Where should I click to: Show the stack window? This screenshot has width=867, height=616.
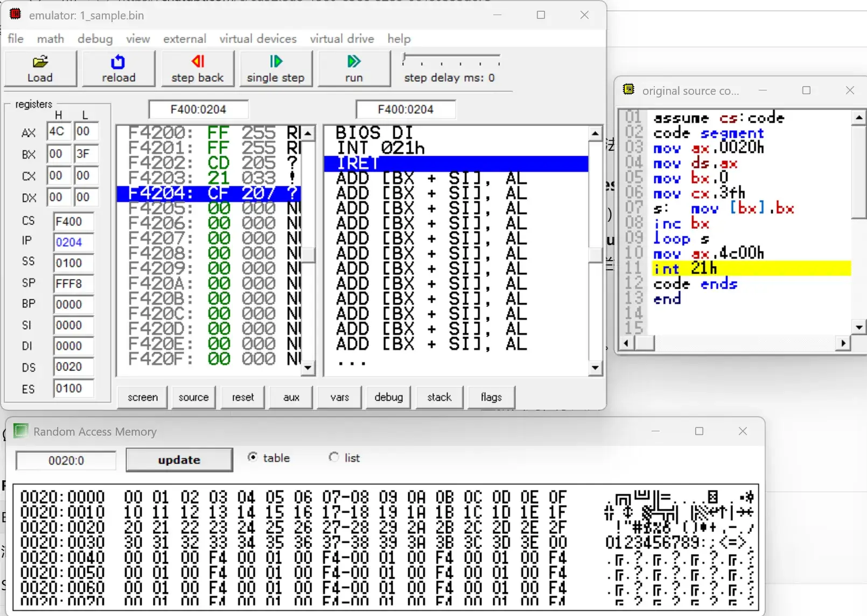439,397
